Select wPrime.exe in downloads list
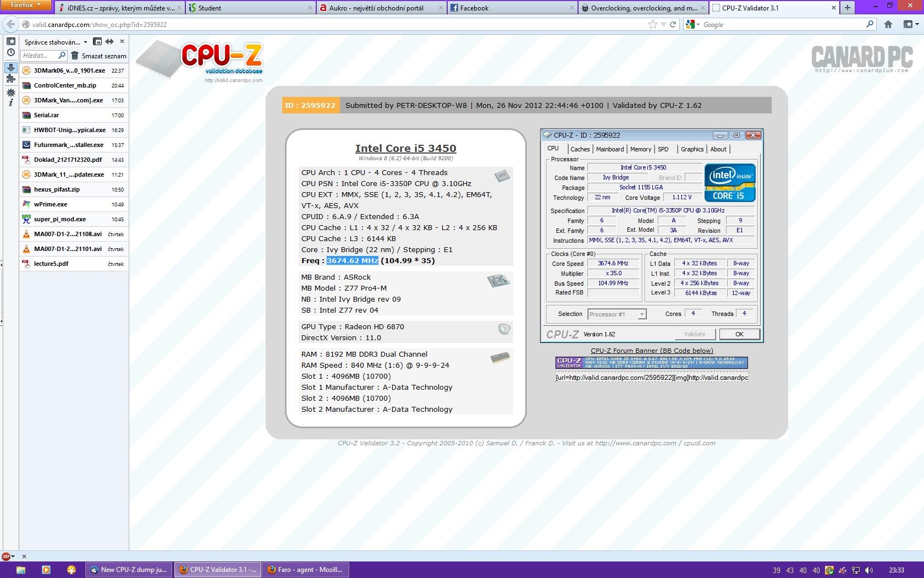 pos(74,204)
